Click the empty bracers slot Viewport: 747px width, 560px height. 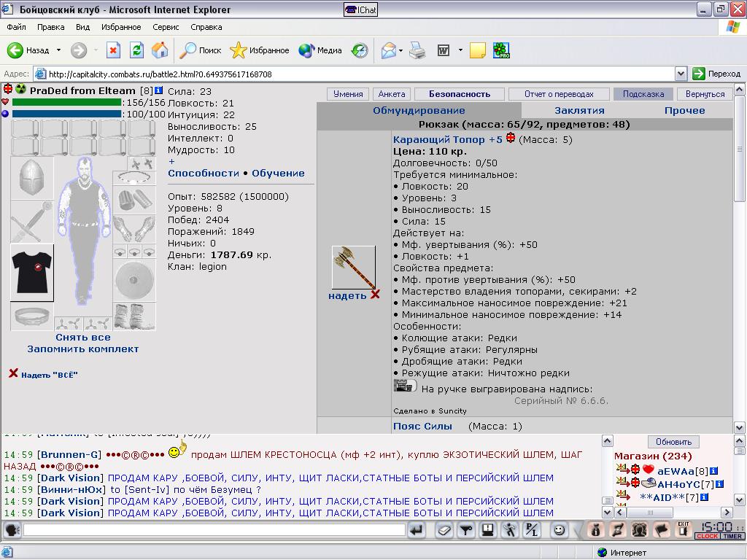click(134, 200)
